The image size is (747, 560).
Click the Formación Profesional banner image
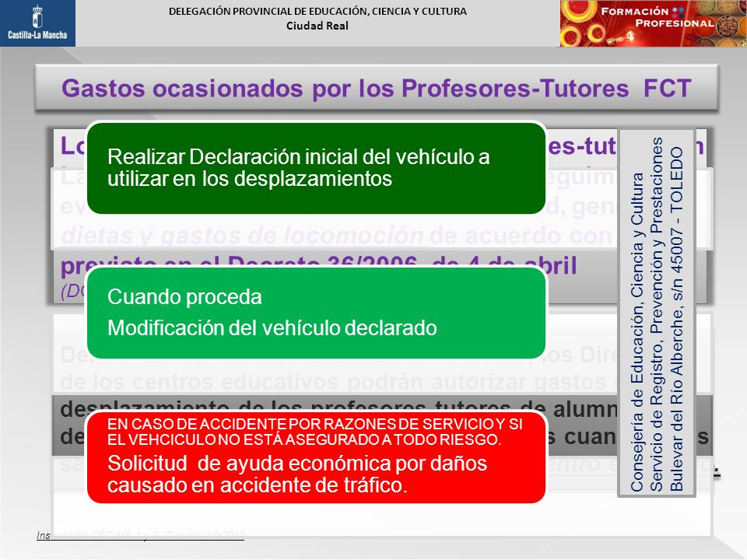tap(653, 23)
